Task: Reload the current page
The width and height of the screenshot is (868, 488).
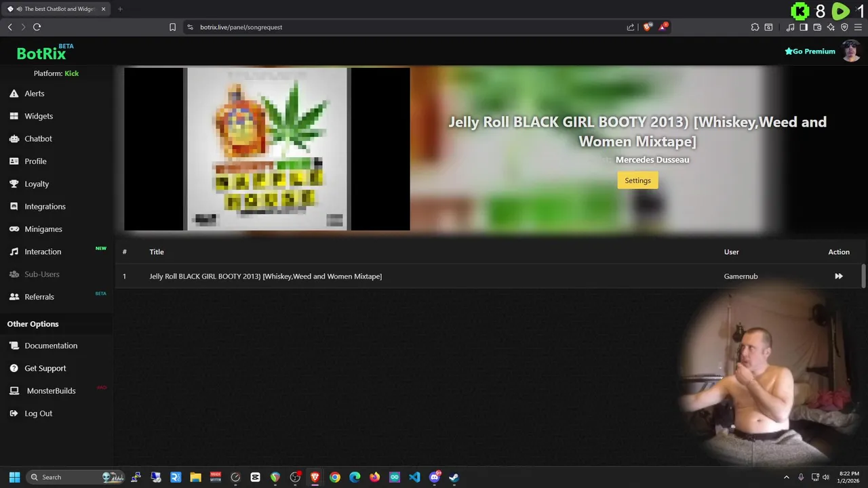Action: [37, 27]
